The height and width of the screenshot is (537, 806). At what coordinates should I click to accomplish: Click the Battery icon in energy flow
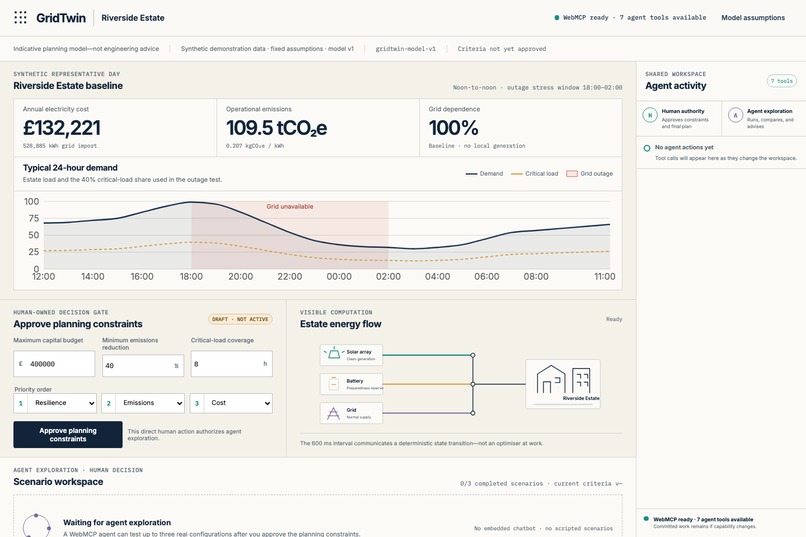334,383
